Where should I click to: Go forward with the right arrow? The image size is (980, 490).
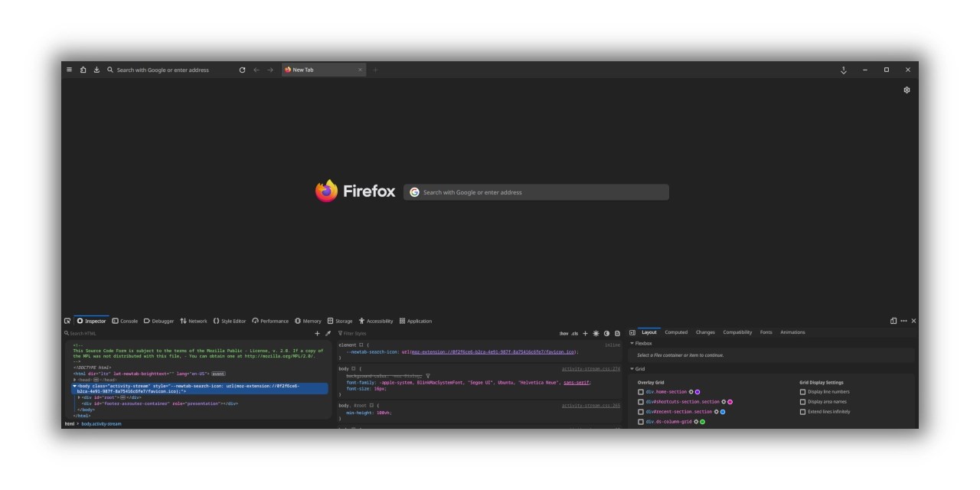270,70
